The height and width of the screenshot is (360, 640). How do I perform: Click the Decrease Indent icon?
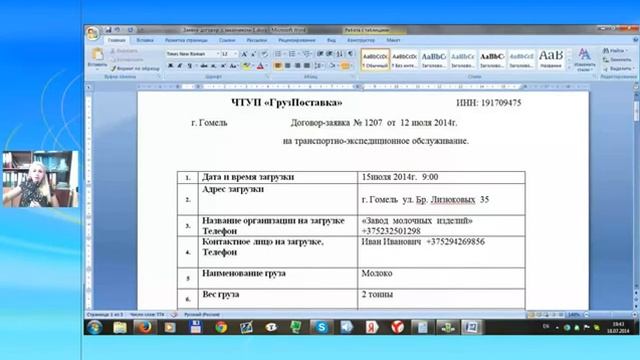pos(320,54)
